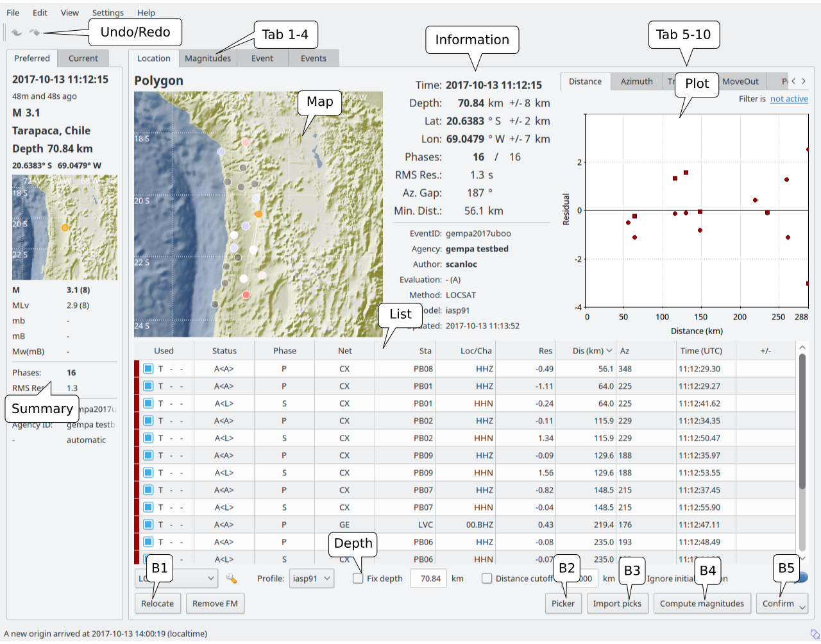
Task: Switch to the Magnitudes tab
Action: 208,58
